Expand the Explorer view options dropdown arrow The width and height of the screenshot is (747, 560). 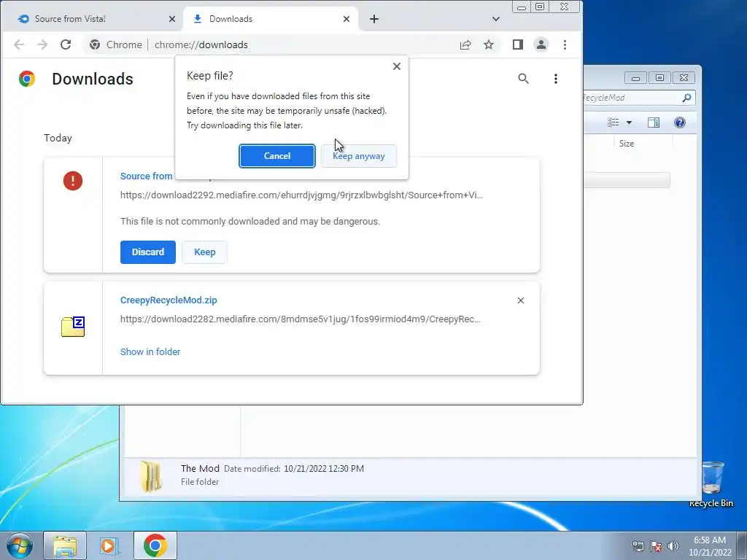[x=629, y=122]
